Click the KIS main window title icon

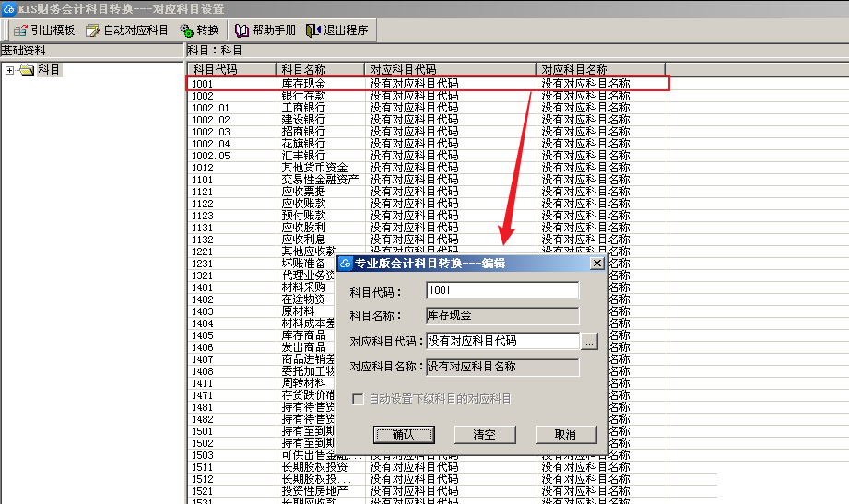pyautogui.click(x=8, y=8)
